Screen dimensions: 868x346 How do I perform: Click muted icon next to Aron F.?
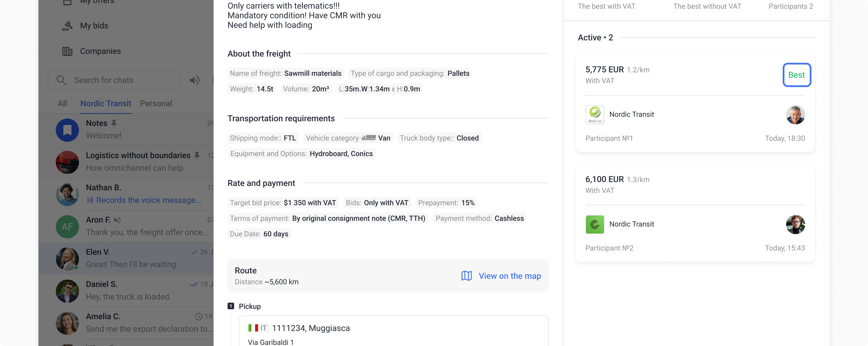pos(117,220)
